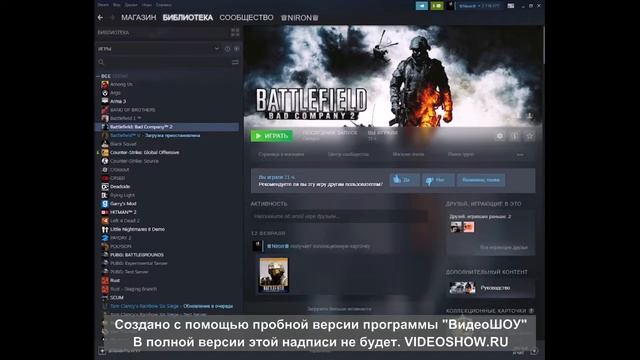The image size is (640, 360).
Task: Click the grid collections view icon
Action: pyautogui.click(x=235, y=32)
